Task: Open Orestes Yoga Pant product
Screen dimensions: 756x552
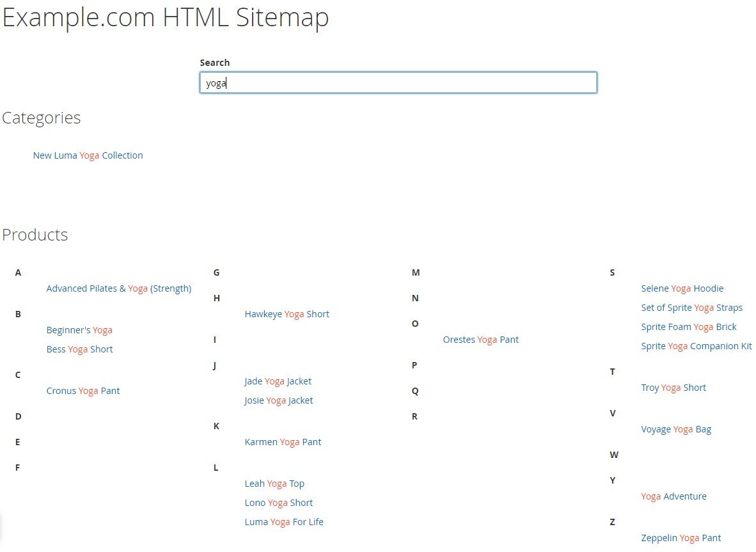Action: [x=481, y=340]
